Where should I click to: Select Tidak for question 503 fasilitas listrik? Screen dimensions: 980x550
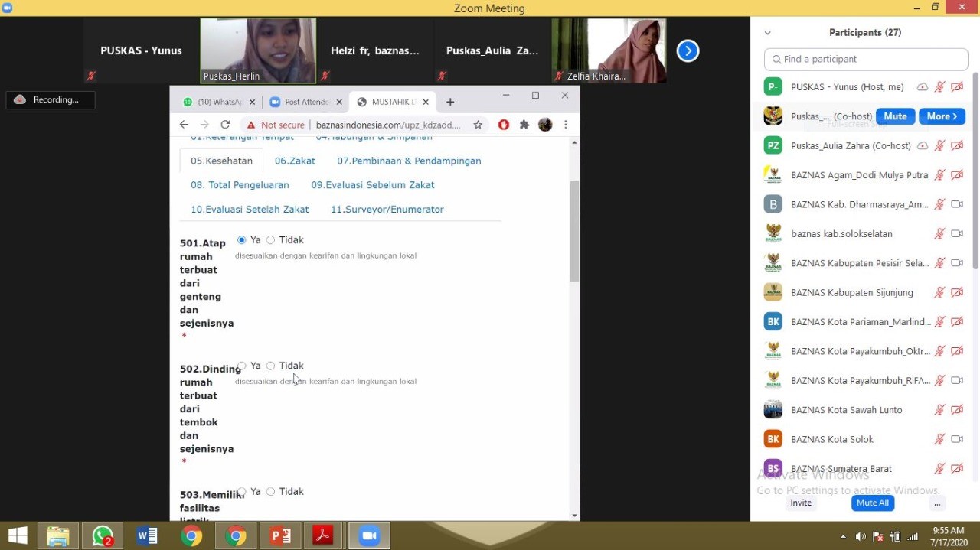click(x=271, y=492)
